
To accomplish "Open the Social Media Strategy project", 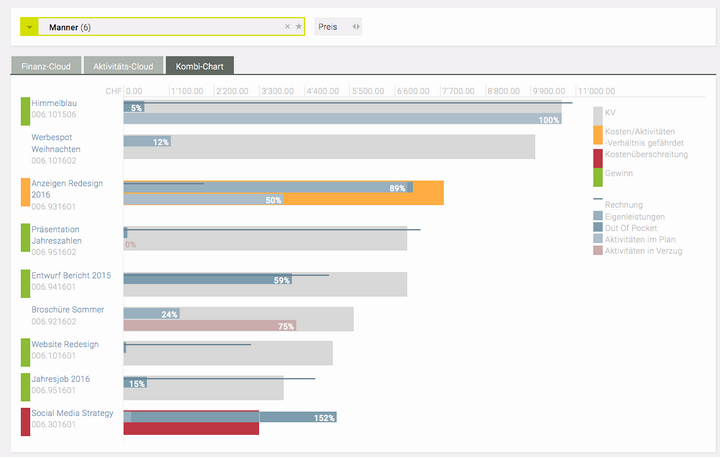I will coord(72,413).
